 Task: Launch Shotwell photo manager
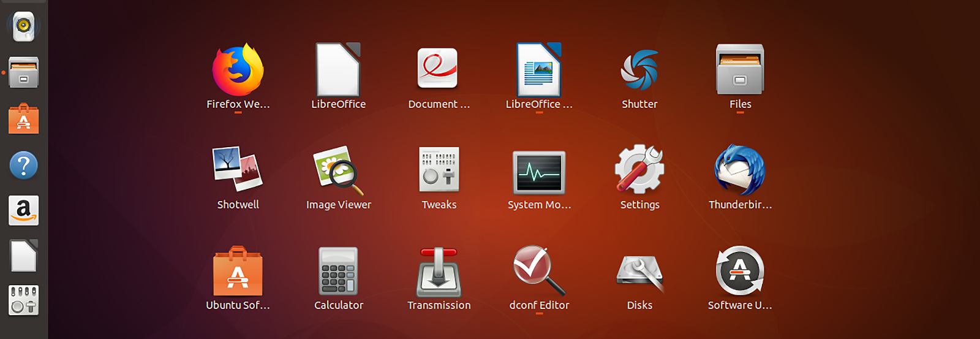pos(238,169)
